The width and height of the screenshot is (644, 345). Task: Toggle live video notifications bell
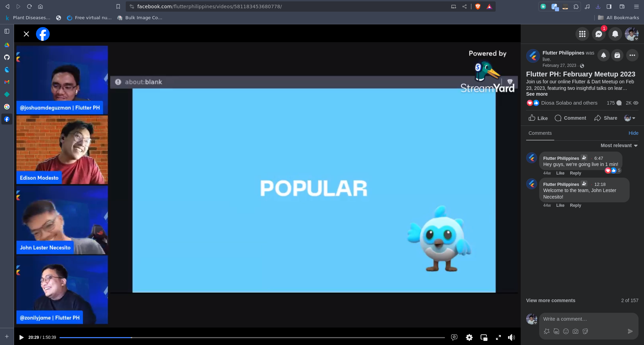pos(603,55)
